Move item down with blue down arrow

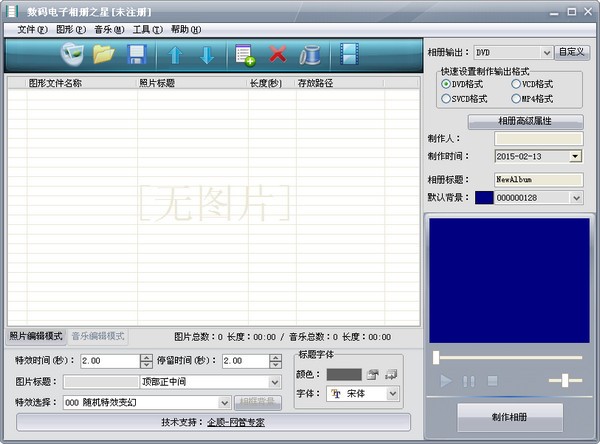tap(207, 55)
